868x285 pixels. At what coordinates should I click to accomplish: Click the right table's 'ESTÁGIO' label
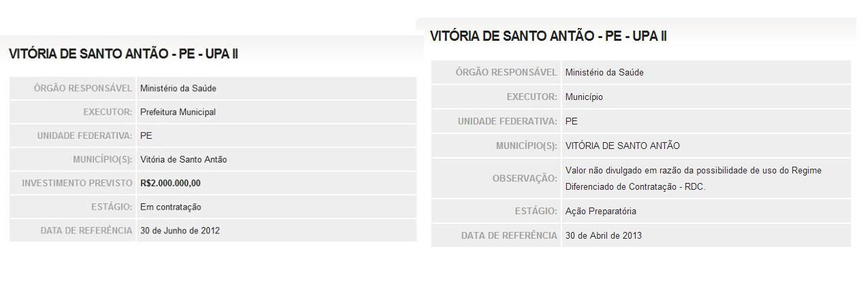536,212
